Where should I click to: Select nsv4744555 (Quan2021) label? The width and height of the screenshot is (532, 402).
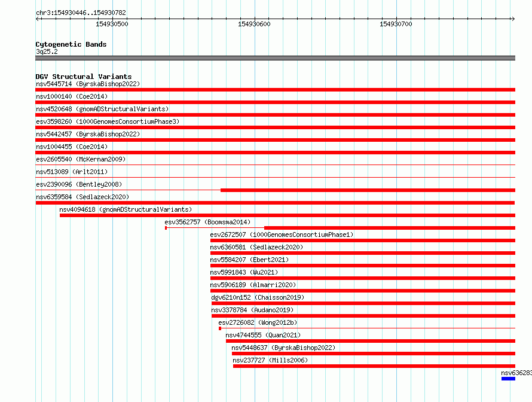[263, 335]
